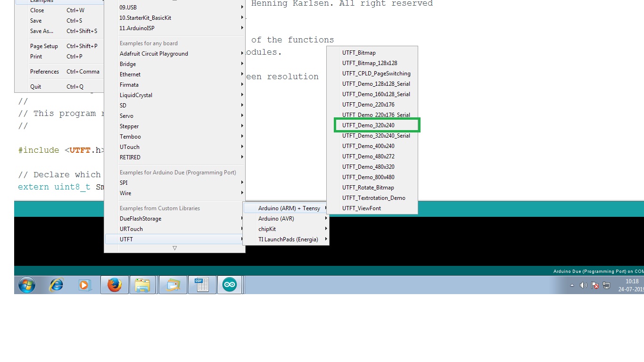Open the UTFT_Demo_800x480 example
Screen dimensions: 644x362
(x=372, y=177)
